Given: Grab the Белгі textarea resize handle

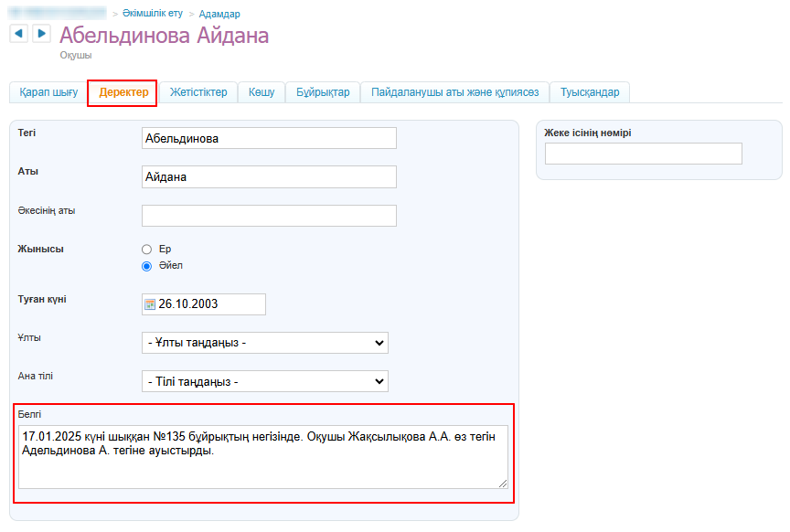Looking at the screenshot, I should pos(502,483).
